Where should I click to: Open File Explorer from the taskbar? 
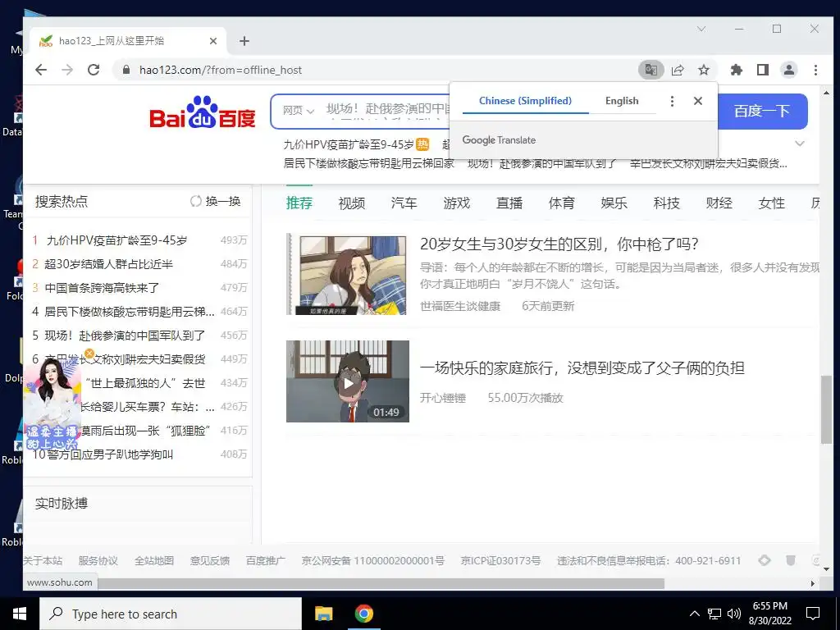point(323,614)
